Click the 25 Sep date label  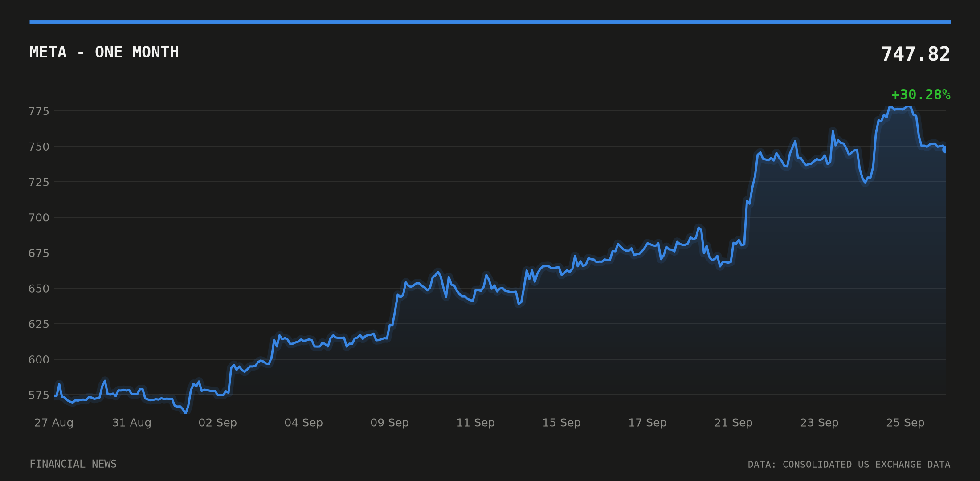coord(906,423)
